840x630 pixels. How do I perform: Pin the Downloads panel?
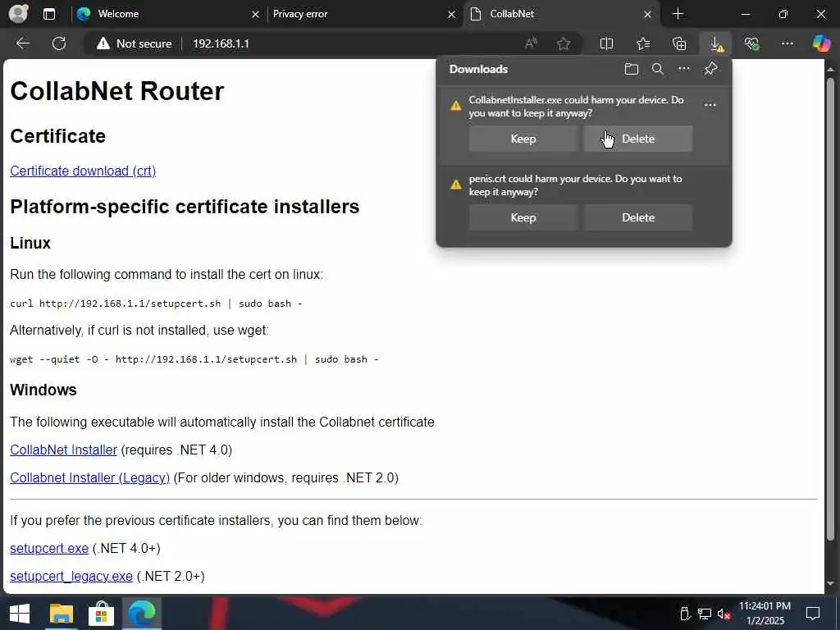[711, 69]
